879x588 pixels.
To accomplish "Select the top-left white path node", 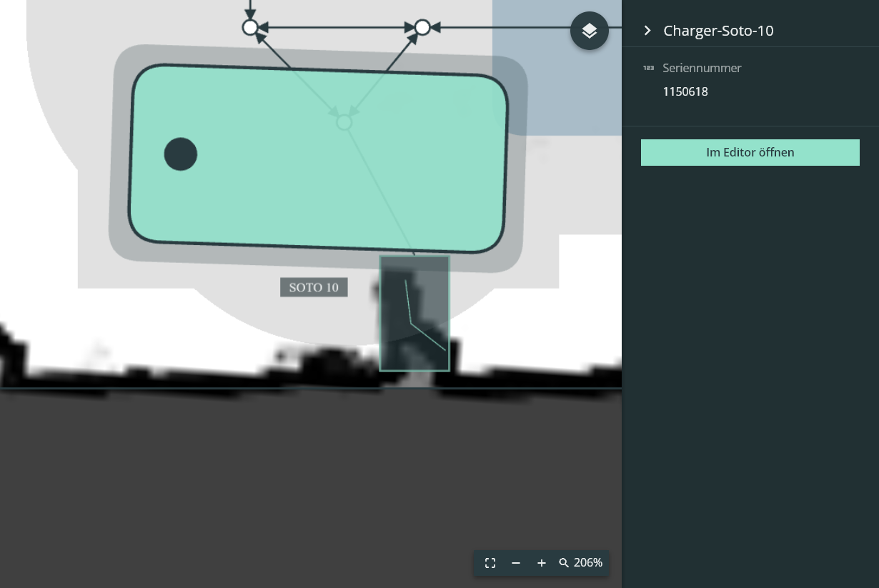I will pyautogui.click(x=250, y=27).
